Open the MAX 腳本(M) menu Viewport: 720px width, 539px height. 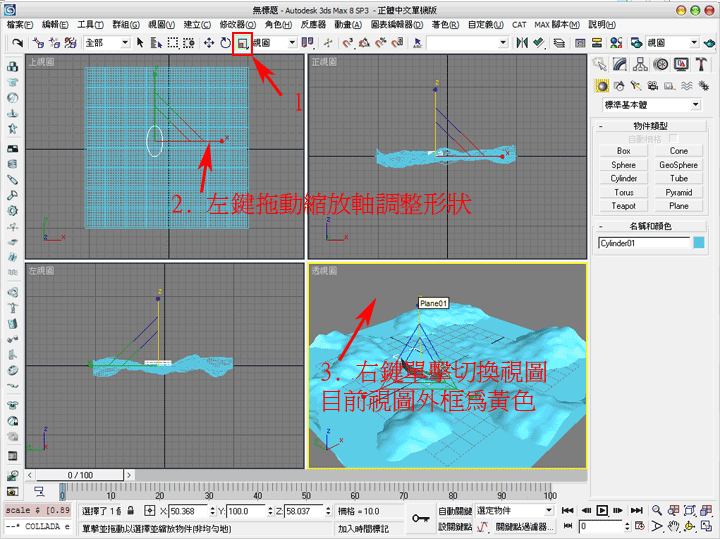[x=557, y=25]
